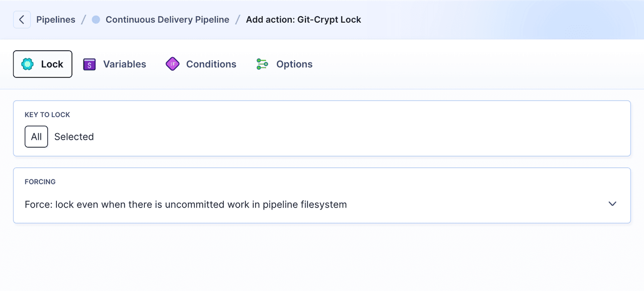The height and width of the screenshot is (291, 644).
Task: Open Continuous Delivery Pipeline from breadcrumb
Action: click(167, 19)
